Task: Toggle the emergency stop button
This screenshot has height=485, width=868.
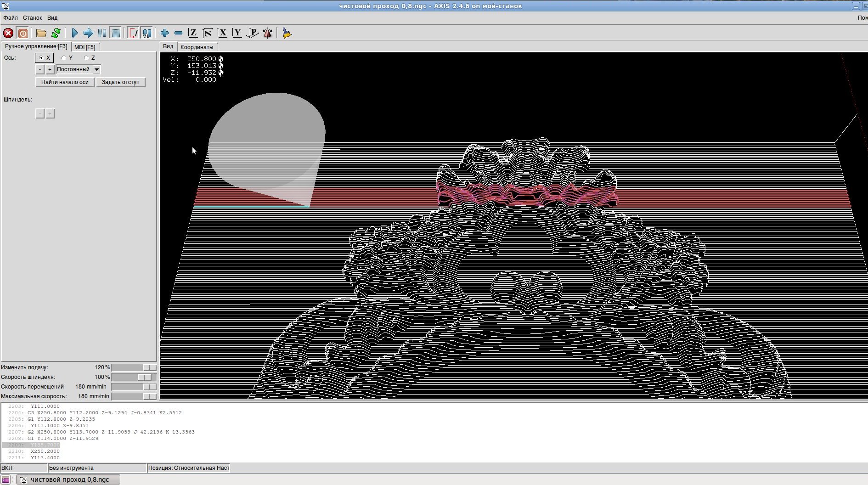Action: point(8,33)
